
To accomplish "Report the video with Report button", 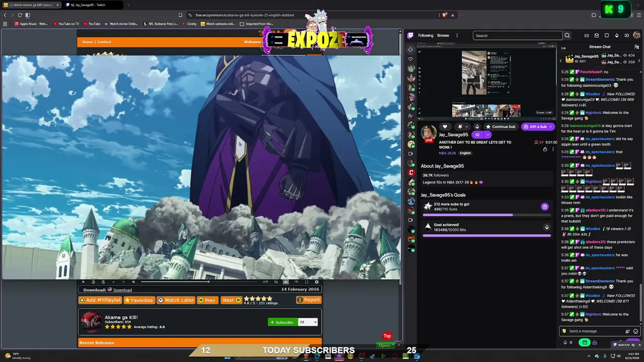I will coord(308,300).
